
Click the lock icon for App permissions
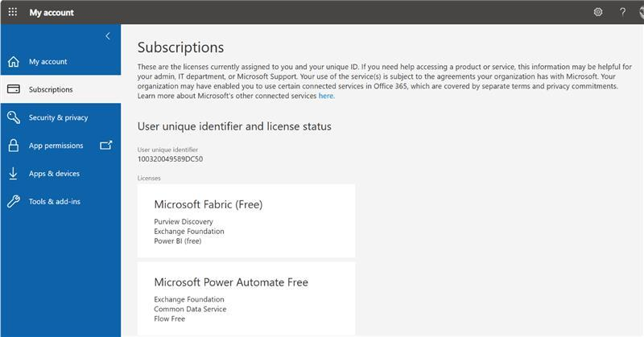(x=14, y=146)
